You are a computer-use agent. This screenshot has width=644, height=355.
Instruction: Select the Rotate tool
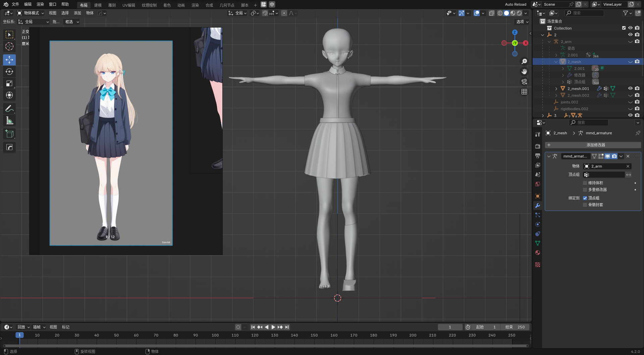pyautogui.click(x=9, y=72)
